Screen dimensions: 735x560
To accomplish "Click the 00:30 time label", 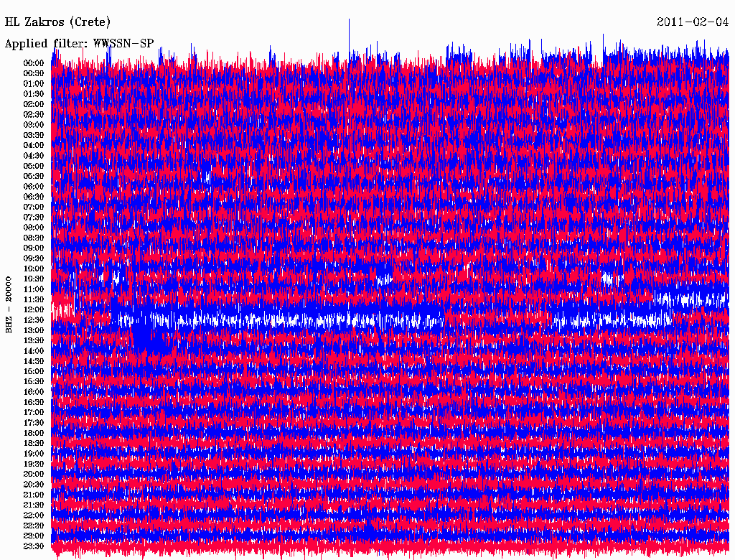I will (x=34, y=74).
